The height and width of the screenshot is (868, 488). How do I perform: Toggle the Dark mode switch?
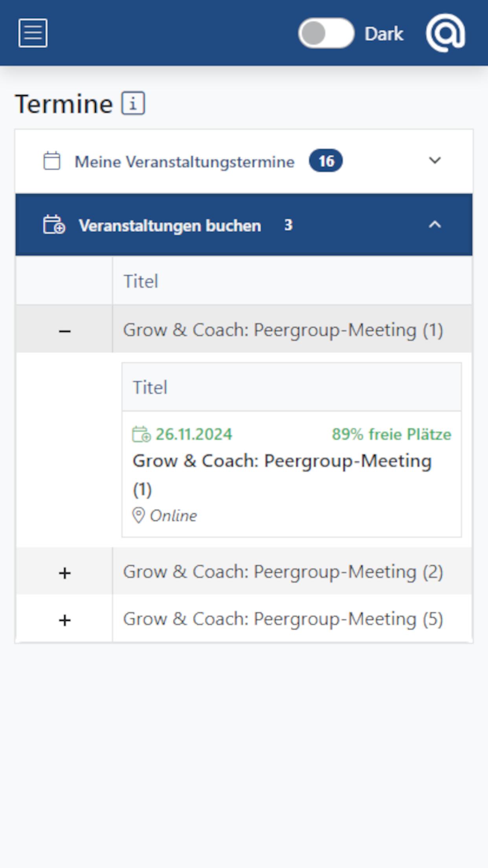pos(326,33)
